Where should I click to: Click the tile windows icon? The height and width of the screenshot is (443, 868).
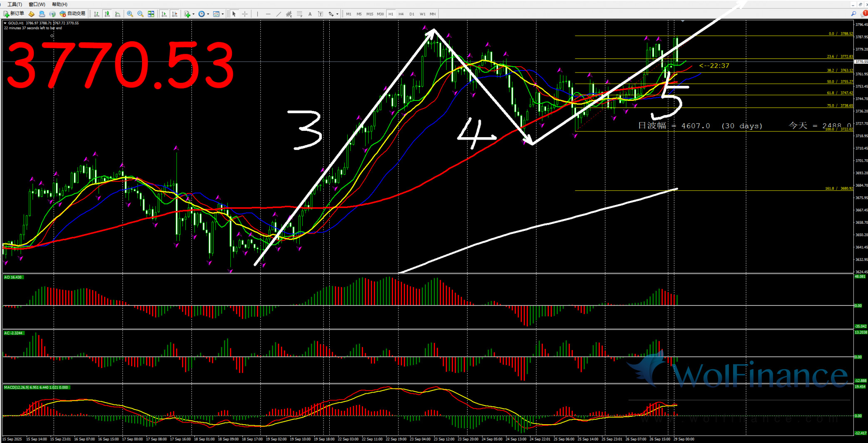point(151,14)
